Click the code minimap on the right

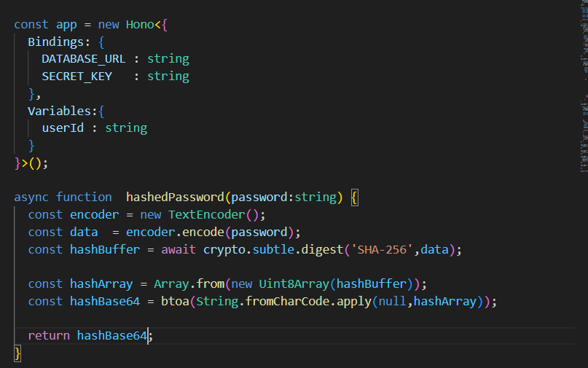[x=584, y=86]
